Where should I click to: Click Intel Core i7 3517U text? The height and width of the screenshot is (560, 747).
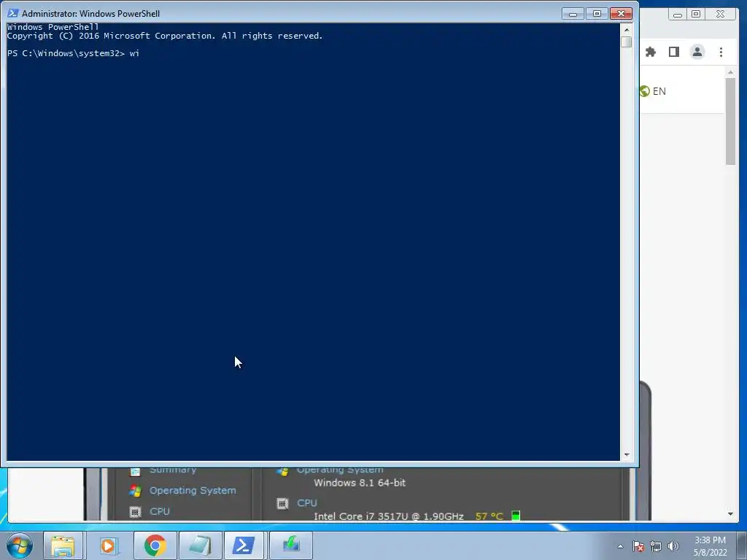point(389,516)
